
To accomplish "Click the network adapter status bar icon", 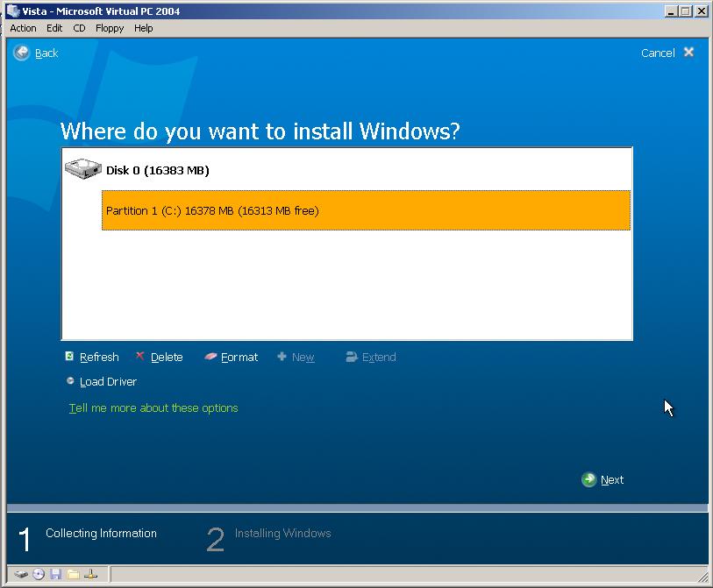I will pyautogui.click(x=90, y=574).
